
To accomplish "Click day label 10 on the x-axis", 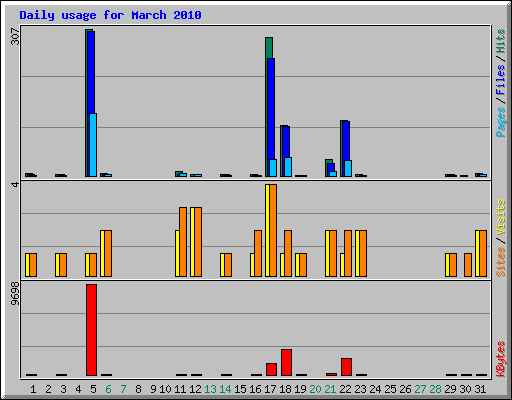I will click(165, 389).
